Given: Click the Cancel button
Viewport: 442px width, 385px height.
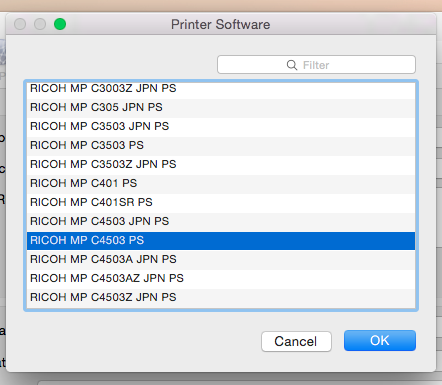Looking at the screenshot, I should click(x=296, y=341).
